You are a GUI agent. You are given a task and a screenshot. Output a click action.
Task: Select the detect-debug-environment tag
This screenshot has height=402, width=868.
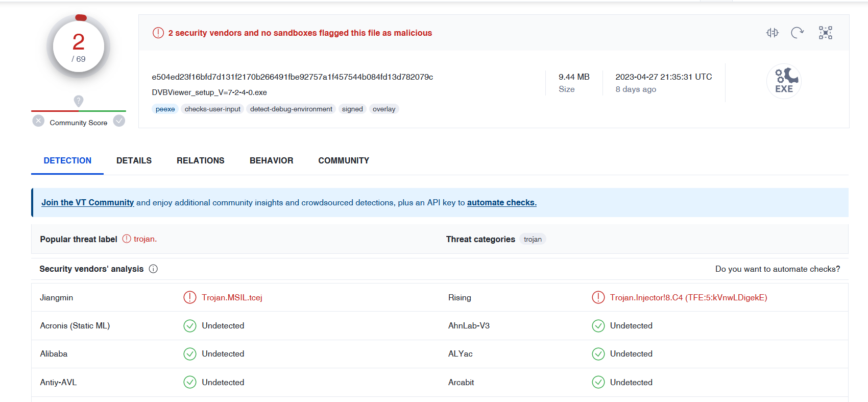point(291,109)
